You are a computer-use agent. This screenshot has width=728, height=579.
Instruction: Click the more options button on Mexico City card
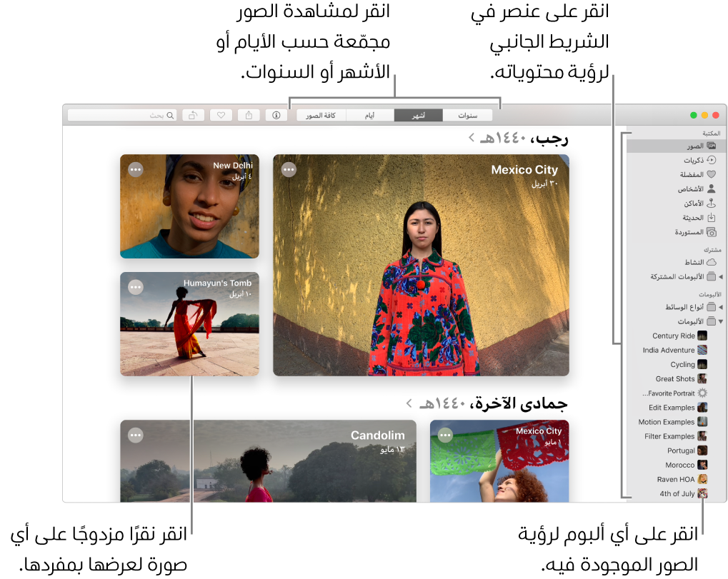289,169
